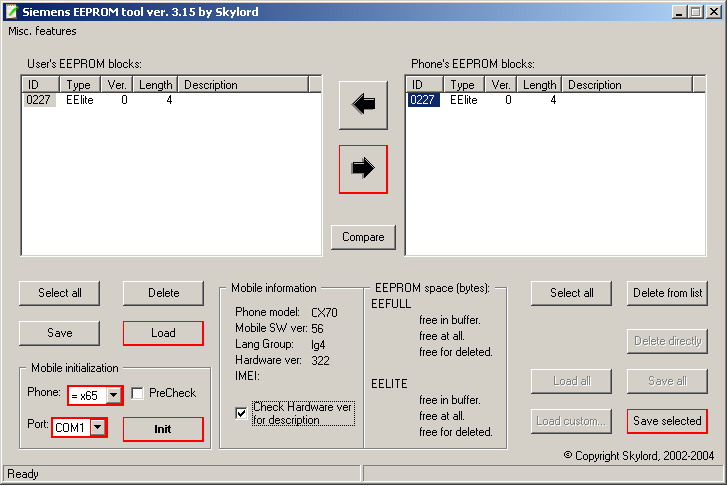
Task: Click Select all under Phone's EEPROM blocks
Action: (x=572, y=293)
